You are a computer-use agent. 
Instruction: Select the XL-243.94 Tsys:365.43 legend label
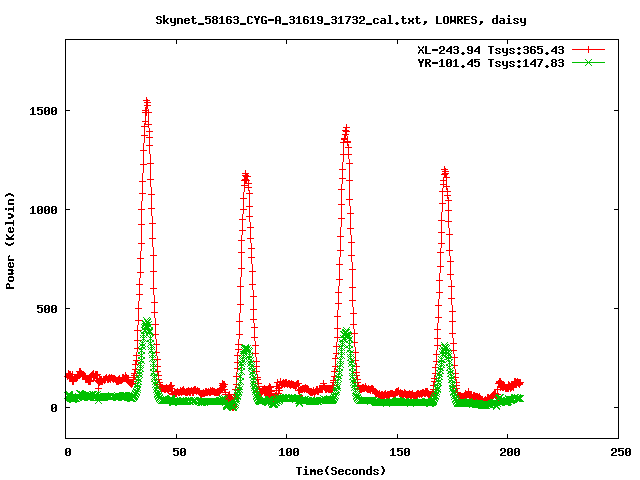(x=491, y=50)
